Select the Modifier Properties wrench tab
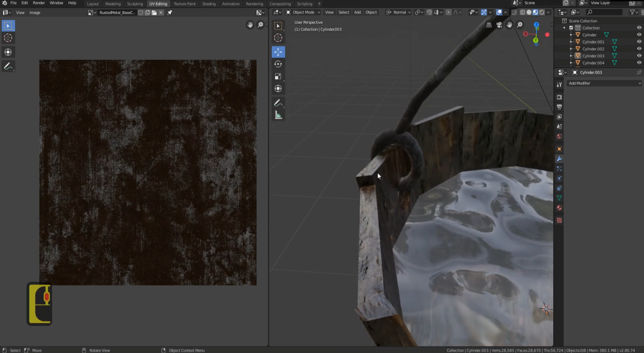This screenshot has height=353, width=644. click(559, 159)
